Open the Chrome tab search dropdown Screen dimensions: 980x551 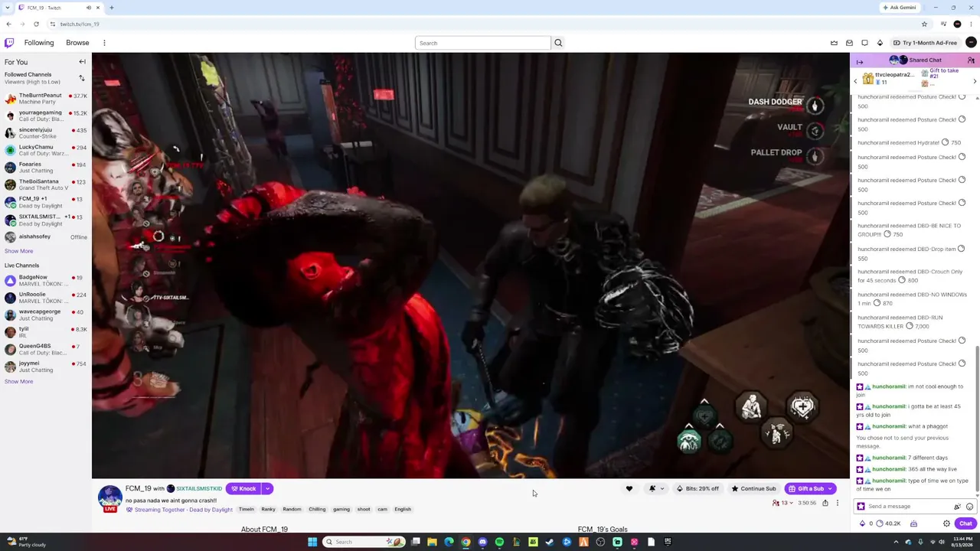tap(8, 8)
